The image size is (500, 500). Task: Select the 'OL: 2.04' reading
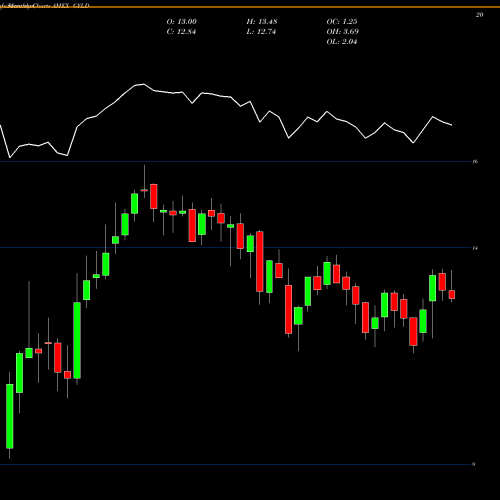pyautogui.click(x=342, y=42)
